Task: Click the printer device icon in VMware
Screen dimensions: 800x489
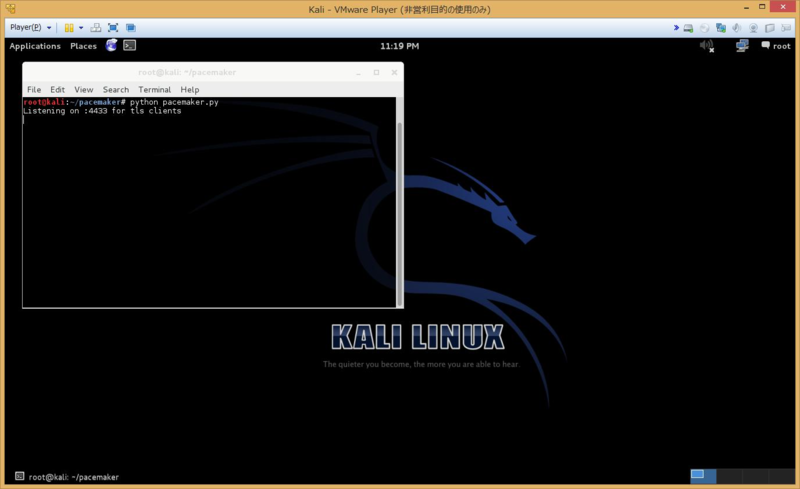Action: coord(786,28)
